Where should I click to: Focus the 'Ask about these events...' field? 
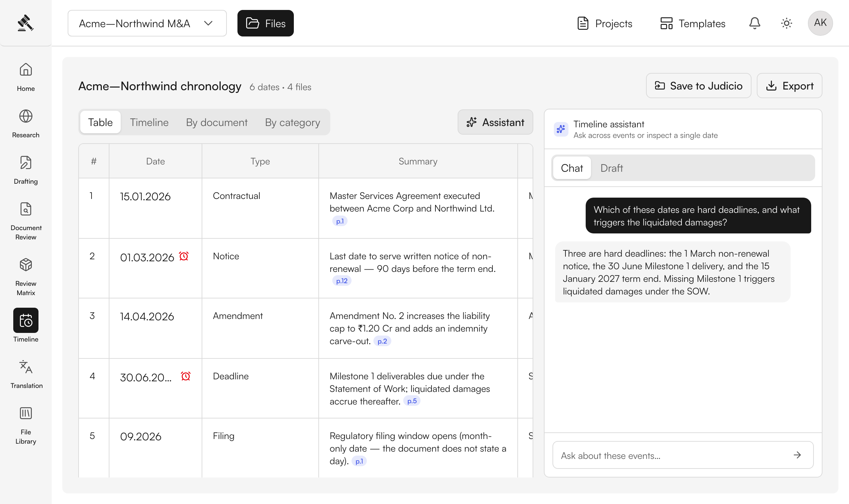click(x=683, y=455)
